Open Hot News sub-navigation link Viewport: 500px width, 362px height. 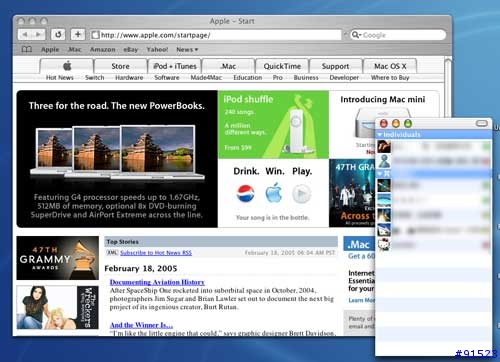tap(60, 77)
